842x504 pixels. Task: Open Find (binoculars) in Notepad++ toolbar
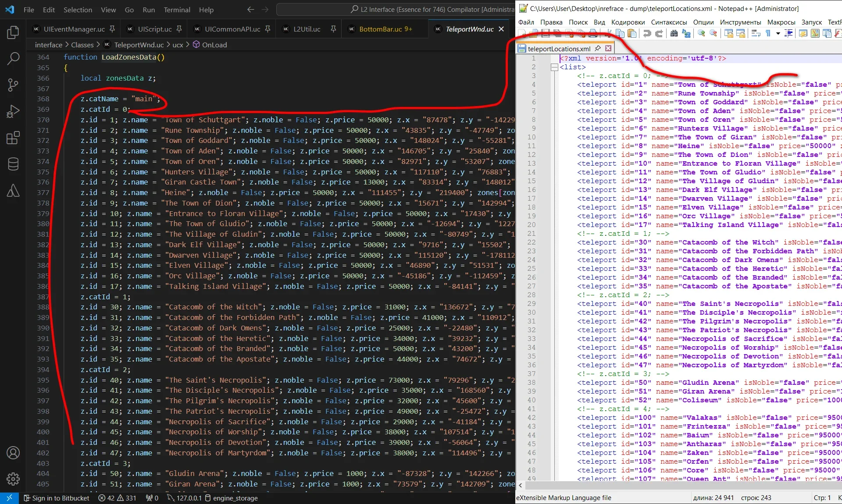(x=674, y=33)
